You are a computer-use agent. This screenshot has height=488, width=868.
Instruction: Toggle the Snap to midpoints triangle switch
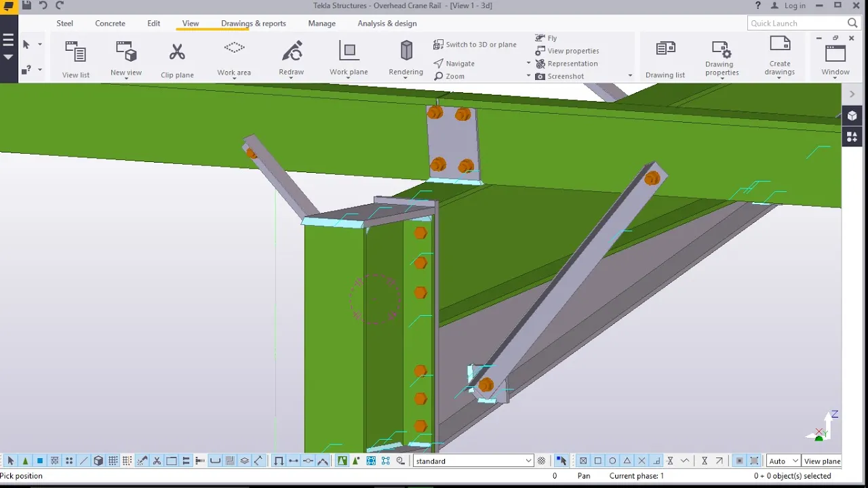627,461
